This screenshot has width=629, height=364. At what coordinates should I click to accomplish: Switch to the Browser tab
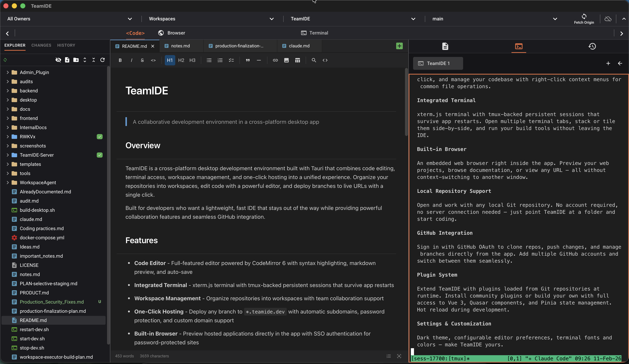(171, 33)
